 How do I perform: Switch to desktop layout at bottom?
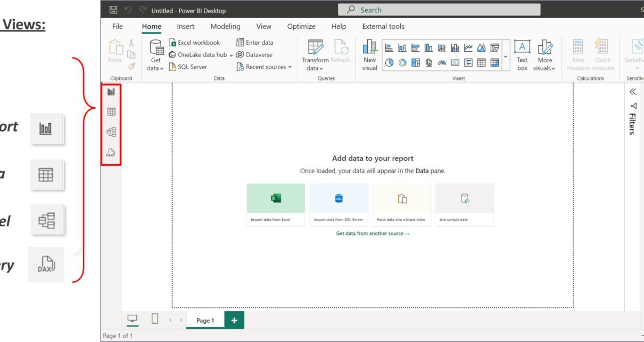(132, 319)
